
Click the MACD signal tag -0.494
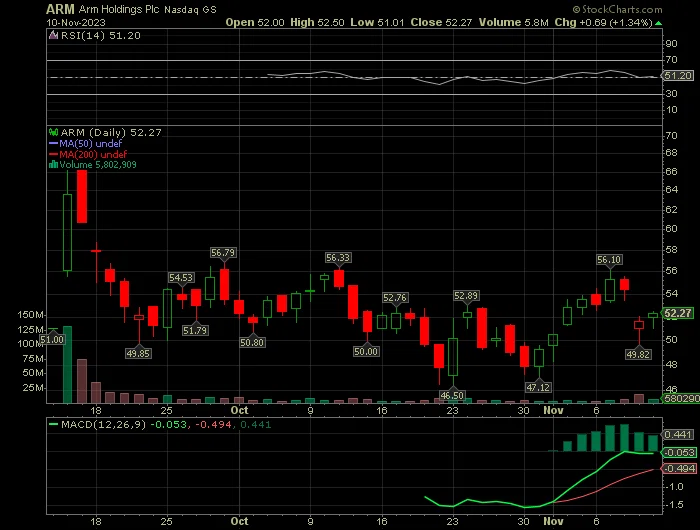coord(679,469)
